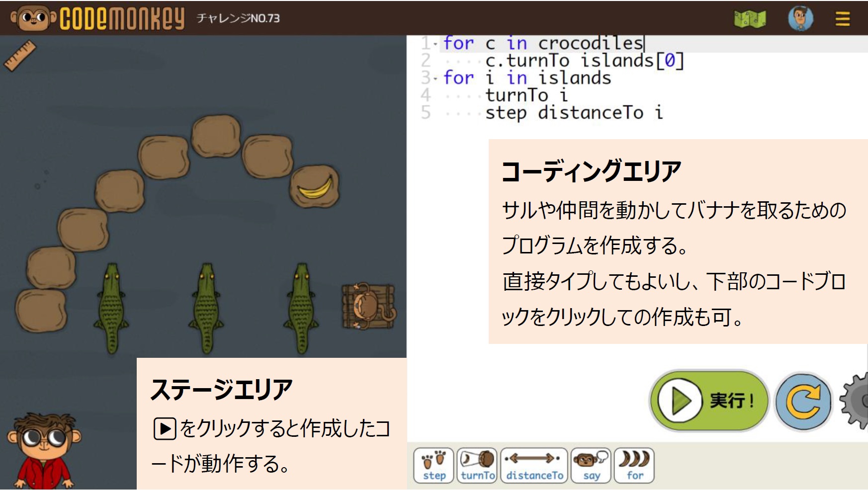Click line number 2 in gutter

[426, 61]
